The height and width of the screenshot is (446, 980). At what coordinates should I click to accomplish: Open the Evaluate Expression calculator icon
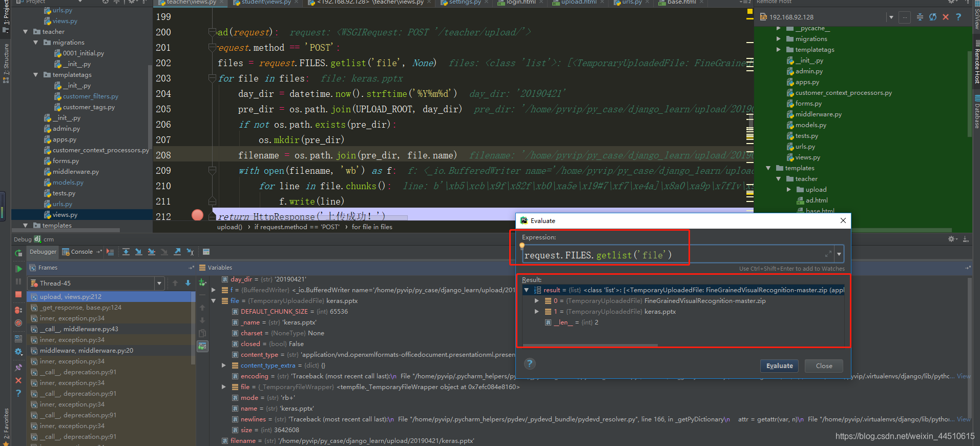[x=206, y=252]
